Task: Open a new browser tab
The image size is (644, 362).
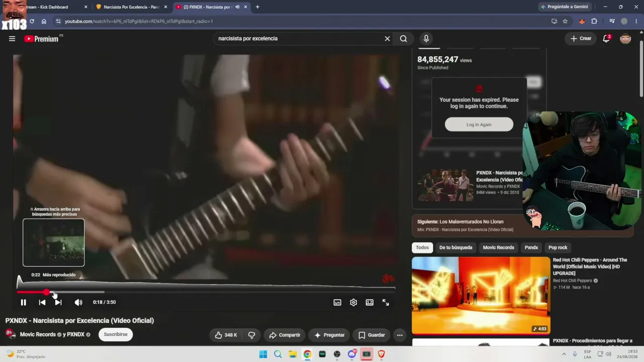Action: 258,7
